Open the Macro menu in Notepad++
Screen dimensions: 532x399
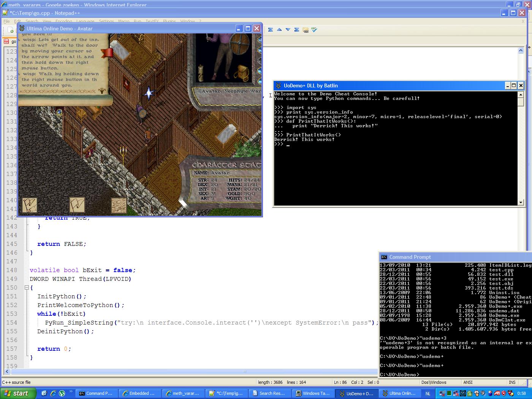click(123, 21)
